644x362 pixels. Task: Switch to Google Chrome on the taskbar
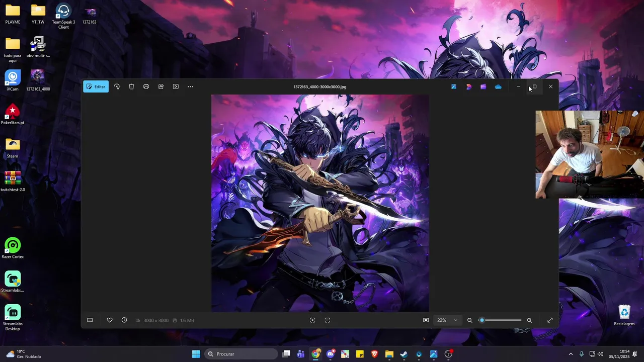[x=315, y=354]
